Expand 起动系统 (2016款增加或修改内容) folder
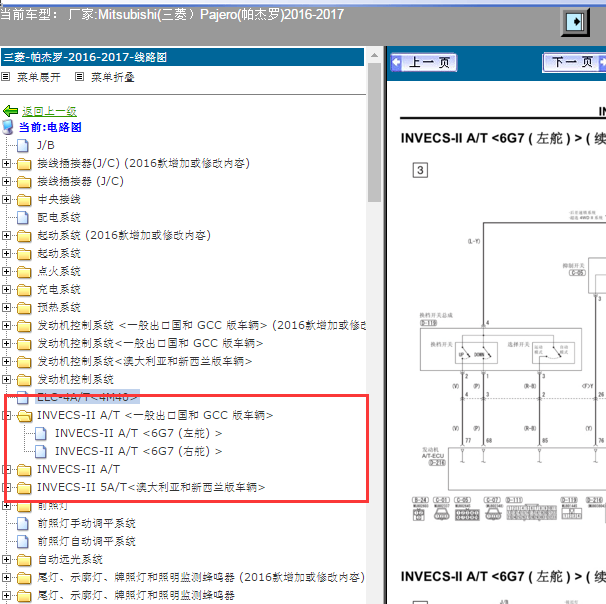606x604 pixels. (x=6, y=235)
